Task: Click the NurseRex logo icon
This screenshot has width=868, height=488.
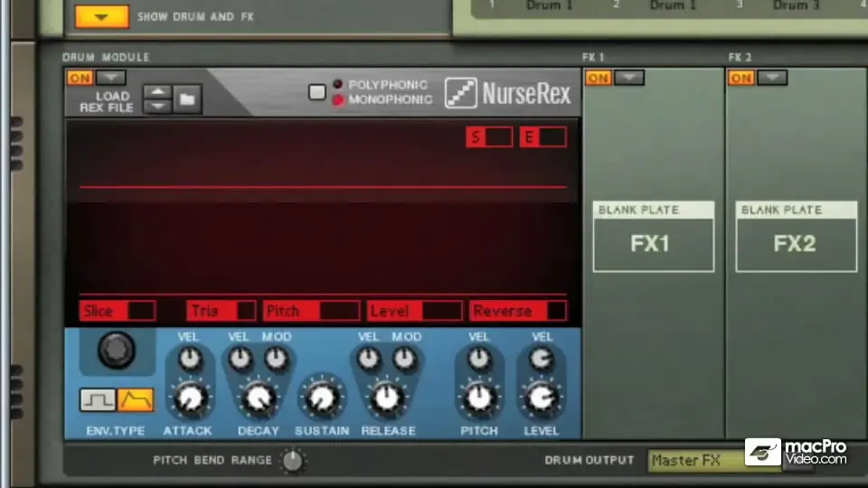Action: click(460, 93)
